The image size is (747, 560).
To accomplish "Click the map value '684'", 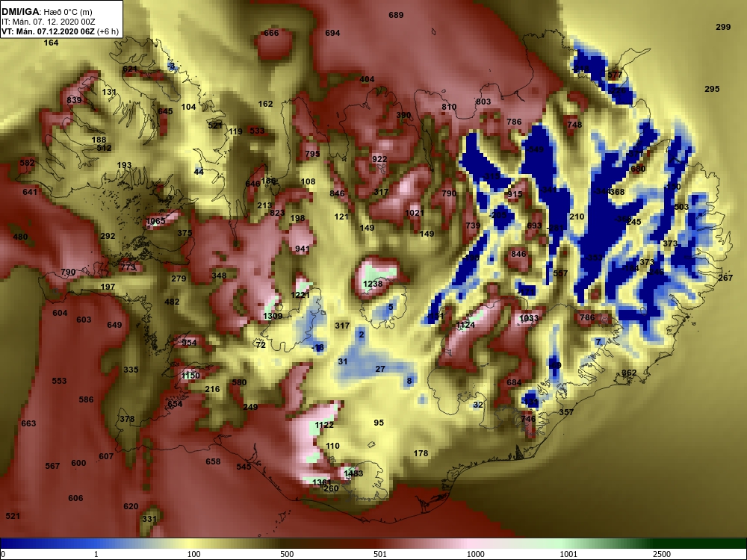I will click(x=514, y=383).
